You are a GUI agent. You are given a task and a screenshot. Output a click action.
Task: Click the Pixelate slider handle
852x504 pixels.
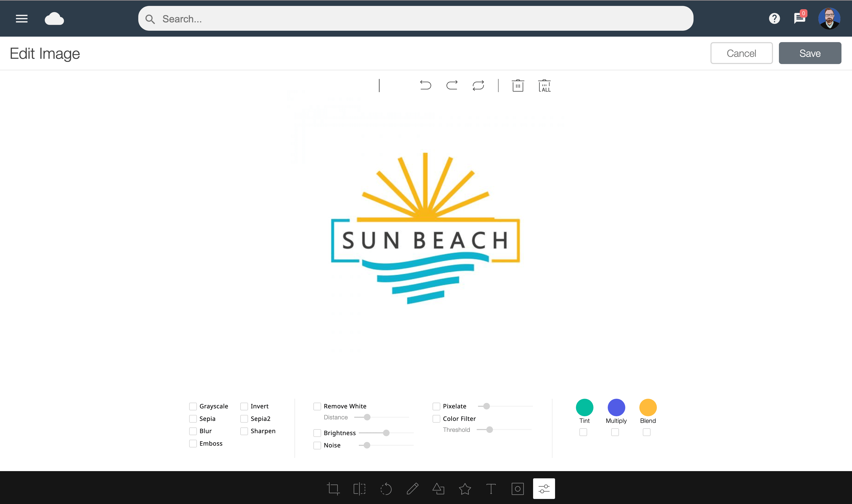(486, 406)
